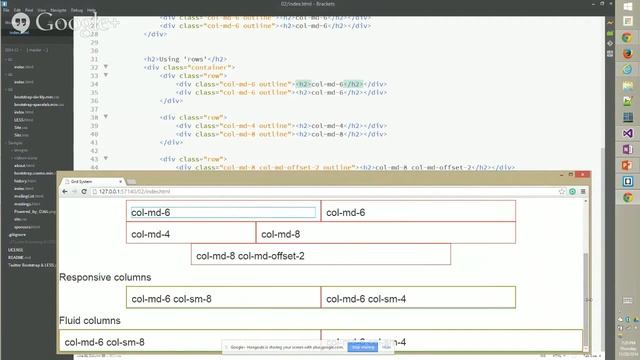This screenshot has width=640, height=360.
Task: Close the Grid System browser tab
Action: pyautogui.click(x=120, y=181)
